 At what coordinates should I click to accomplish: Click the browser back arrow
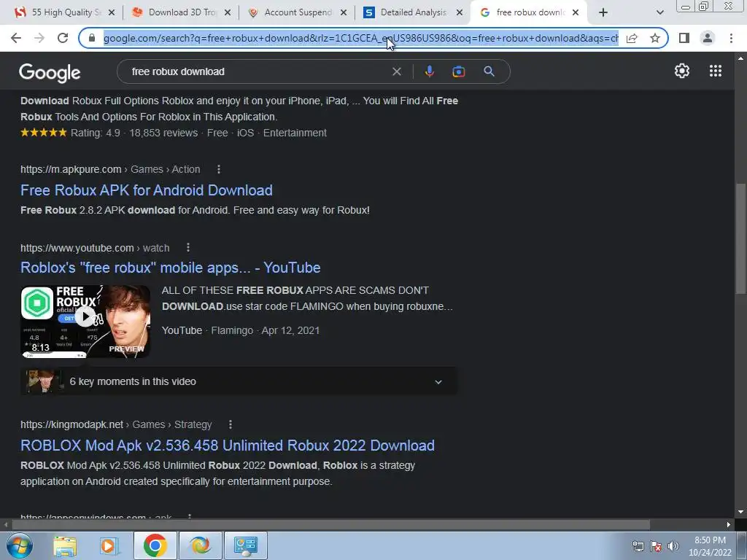16,38
